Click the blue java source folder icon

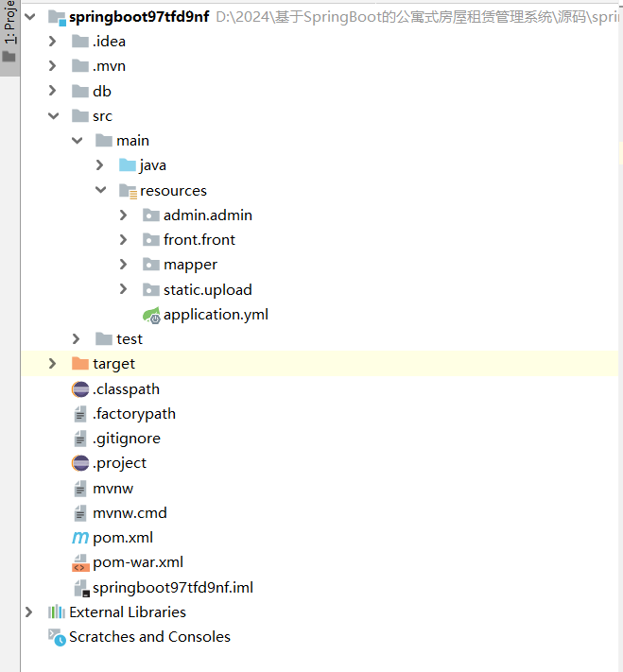click(128, 165)
